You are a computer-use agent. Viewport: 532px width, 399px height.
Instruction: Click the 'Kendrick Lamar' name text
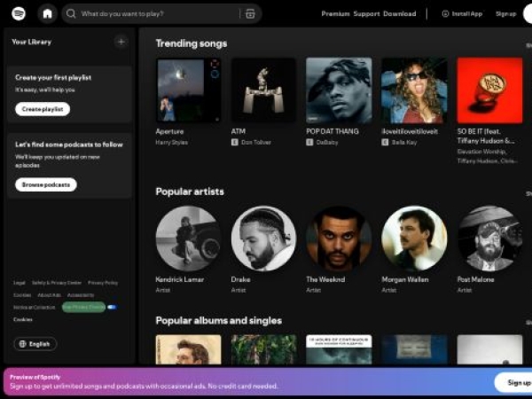click(180, 279)
